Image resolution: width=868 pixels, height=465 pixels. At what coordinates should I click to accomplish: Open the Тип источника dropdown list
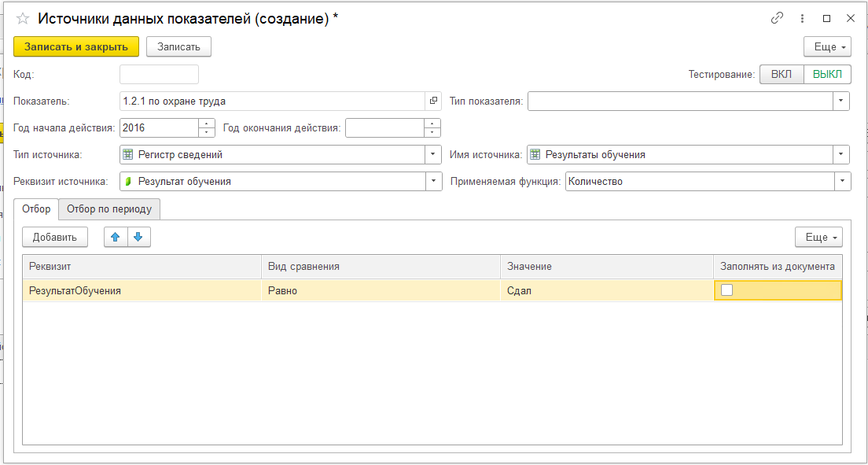[x=433, y=155]
